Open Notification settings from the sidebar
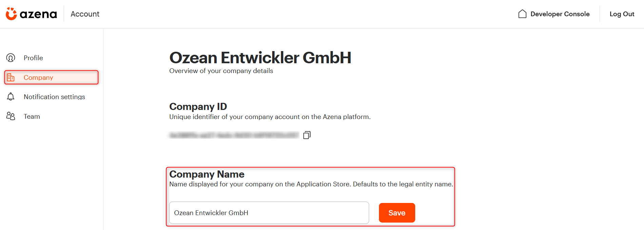This screenshot has width=644, height=230. click(x=54, y=97)
